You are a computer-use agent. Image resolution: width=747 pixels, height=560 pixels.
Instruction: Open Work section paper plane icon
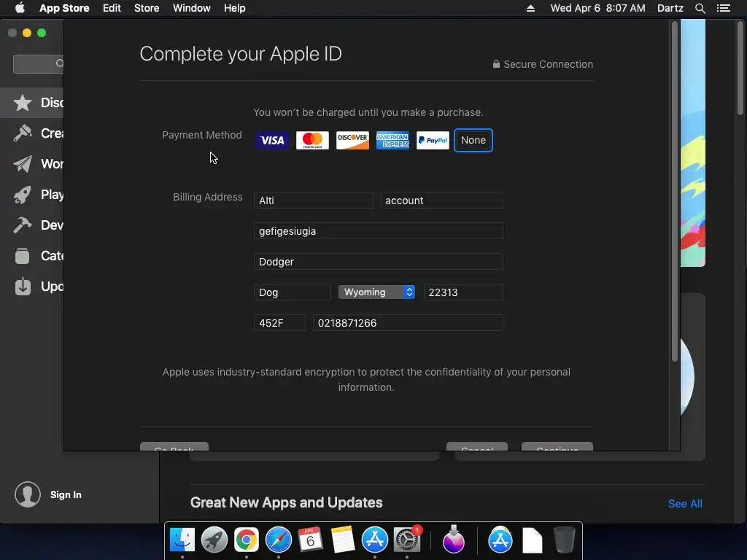point(23,164)
